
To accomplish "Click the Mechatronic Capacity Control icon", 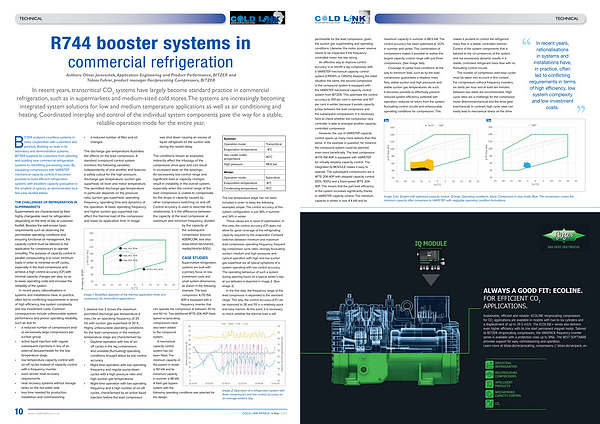I will pyautogui.click(x=489, y=394).
